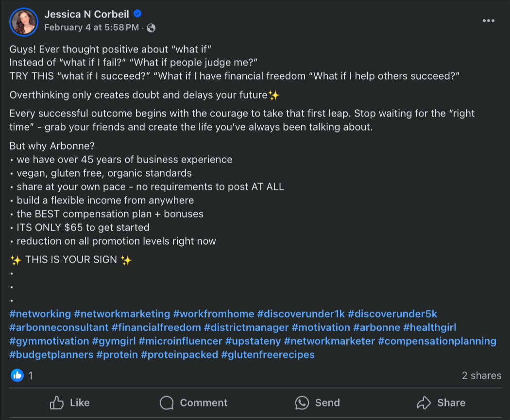Click the #glutenfreerecipes hashtag
This screenshot has height=420, width=510.
tap(268, 354)
